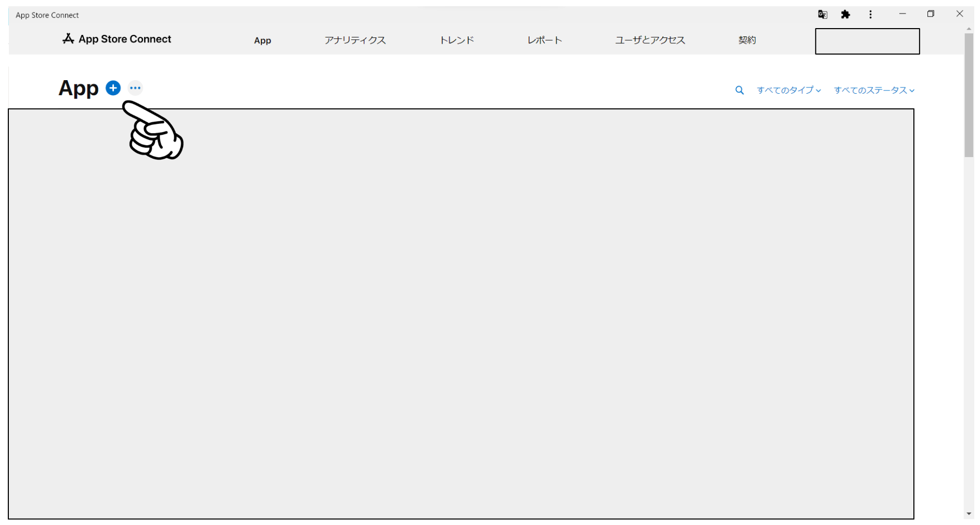Open the 契約 tab
The width and height of the screenshot is (980, 525).
tap(747, 40)
